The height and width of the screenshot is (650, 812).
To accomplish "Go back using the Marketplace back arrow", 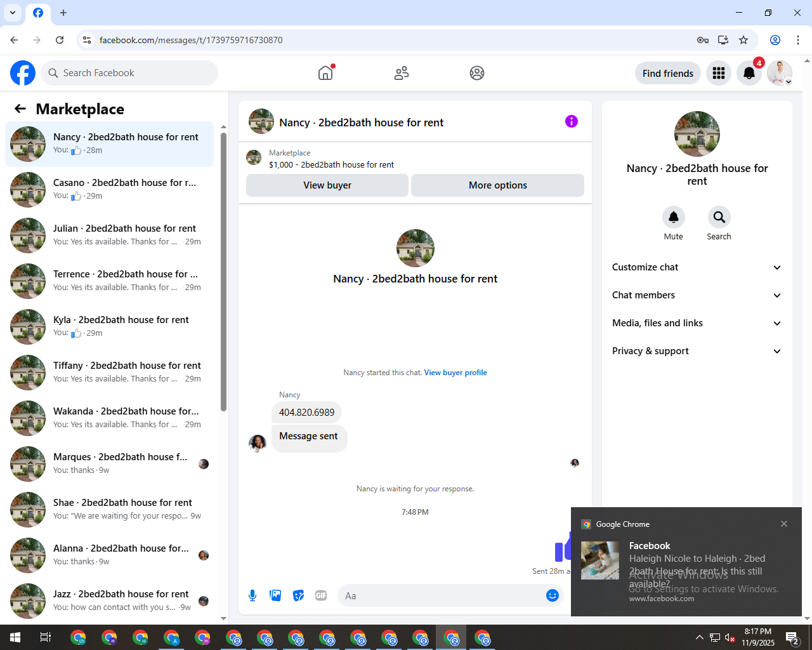I will (20, 109).
